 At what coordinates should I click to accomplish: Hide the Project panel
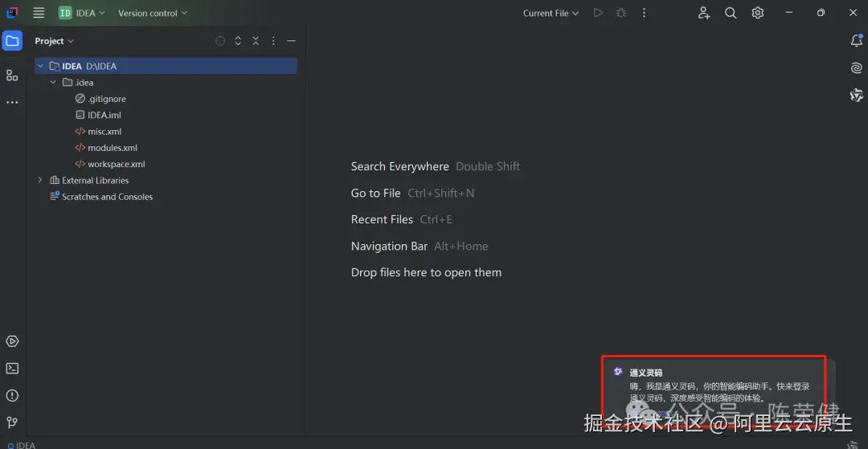(x=291, y=41)
